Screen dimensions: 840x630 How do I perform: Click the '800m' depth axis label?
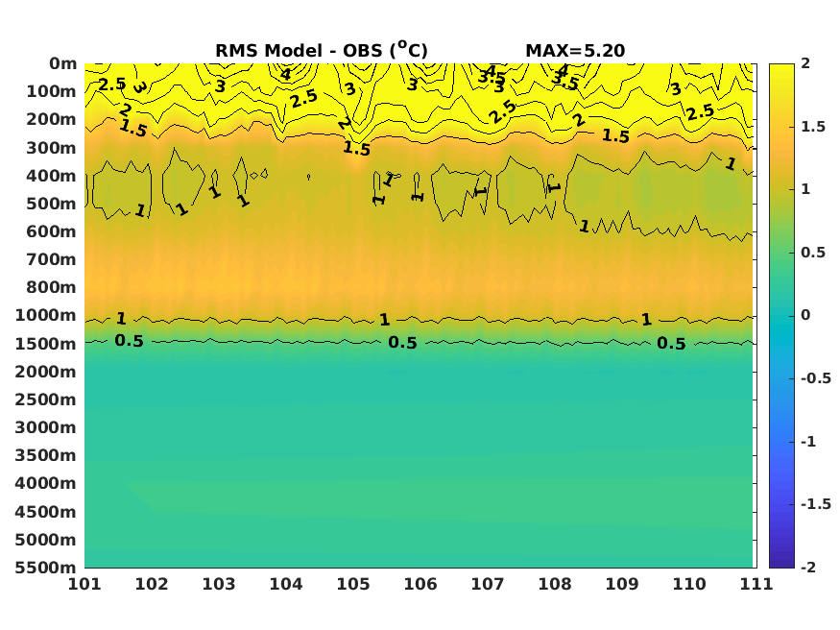(52, 288)
